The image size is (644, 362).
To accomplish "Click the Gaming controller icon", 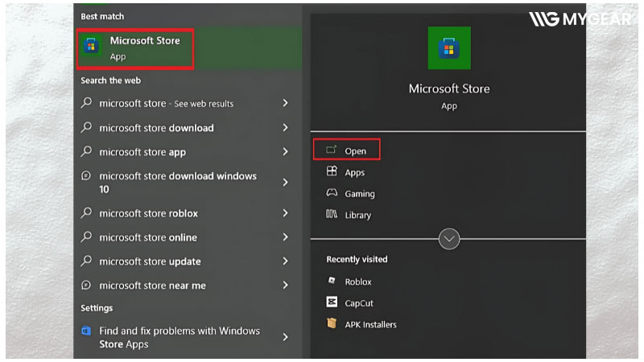I will click(x=332, y=192).
